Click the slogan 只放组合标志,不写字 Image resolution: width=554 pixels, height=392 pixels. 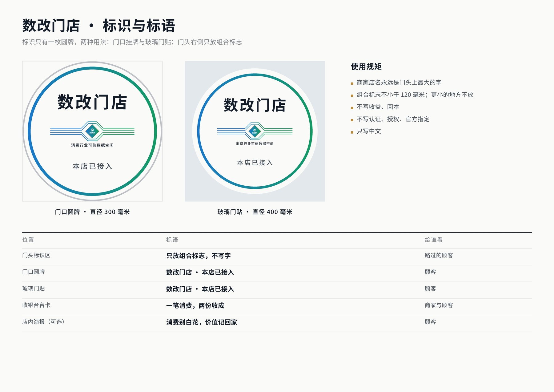(x=199, y=256)
